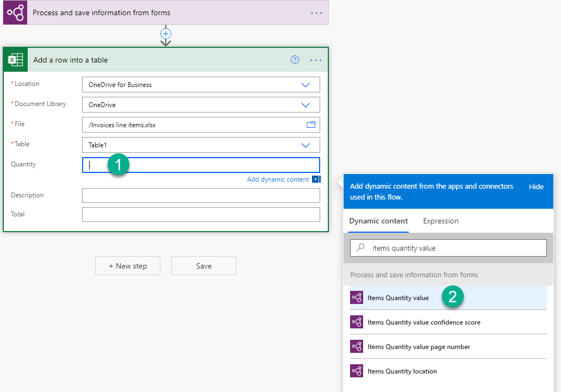Click the AI Builder icon beside Items Quantity location
The image size is (561, 392).
pyautogui.click(x=357, y=371)
